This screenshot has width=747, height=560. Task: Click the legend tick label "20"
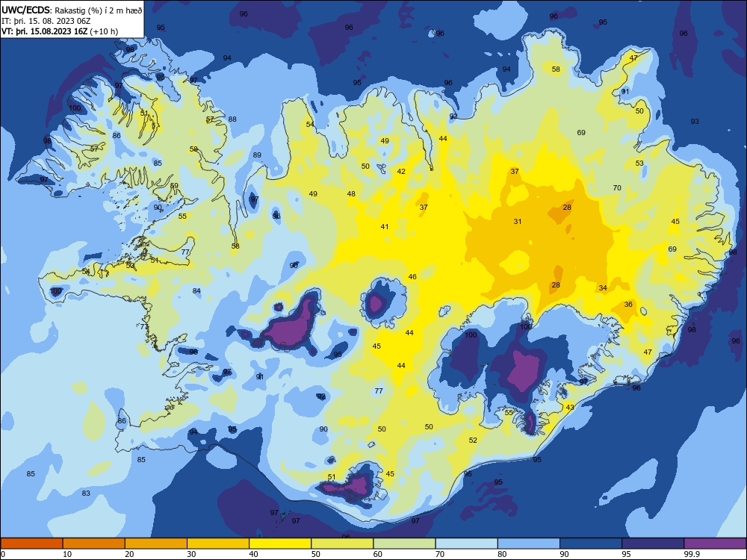coord(129,554)
